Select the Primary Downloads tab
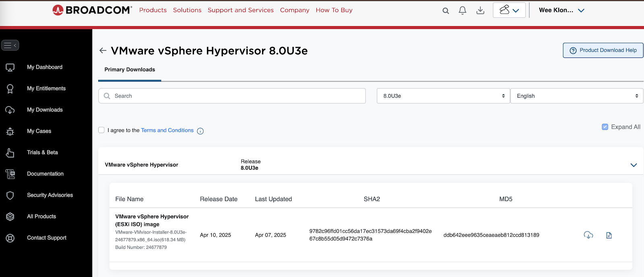Image resolution: width=644 pixels, height=277 pixels. [130, 70]
